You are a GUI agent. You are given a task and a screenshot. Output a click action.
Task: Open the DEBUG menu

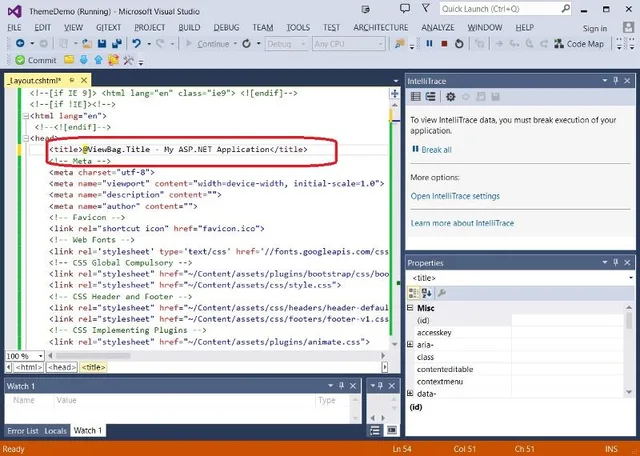[x=226, y=27]
